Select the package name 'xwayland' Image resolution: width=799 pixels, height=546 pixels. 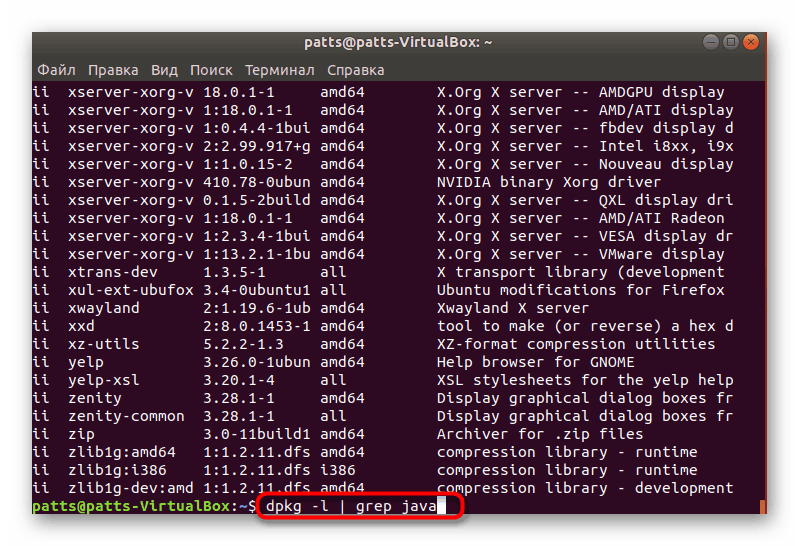point(103,308)
